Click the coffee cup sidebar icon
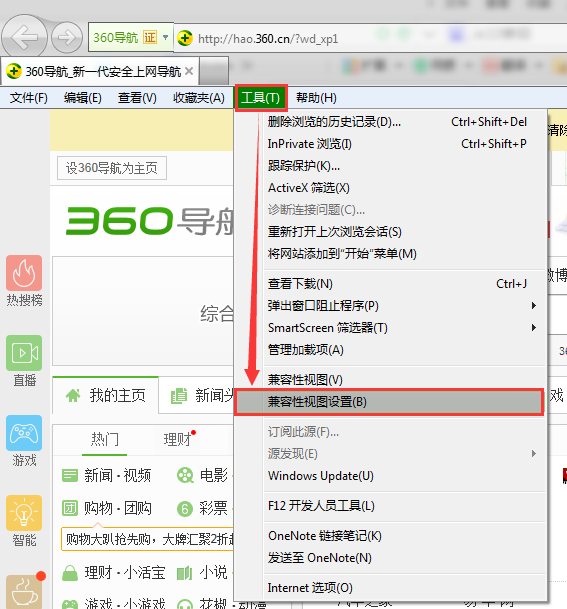567x609 pixels. pyautogui.click(x=24, y=592)
